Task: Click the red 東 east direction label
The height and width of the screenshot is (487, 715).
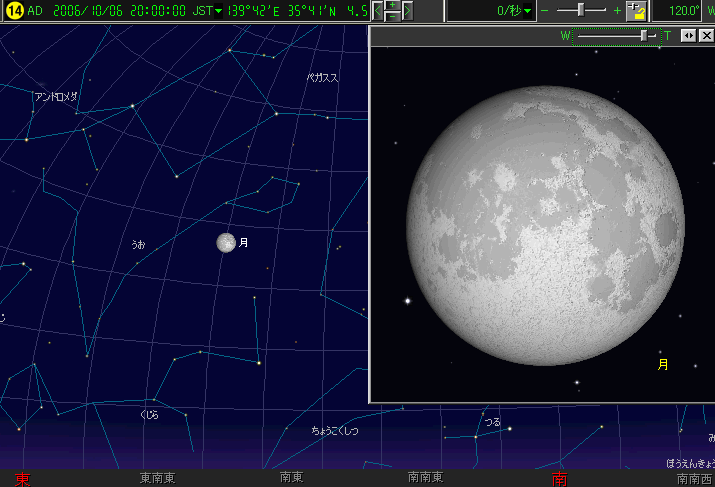Action: (x=22, y=479)
